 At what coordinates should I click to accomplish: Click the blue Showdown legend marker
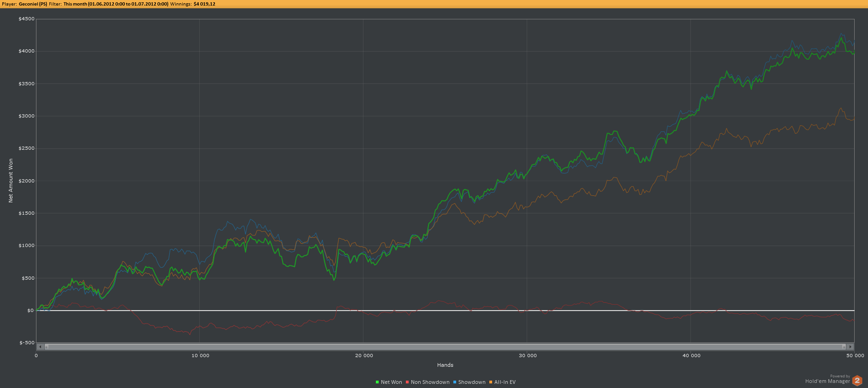point(455,382)
